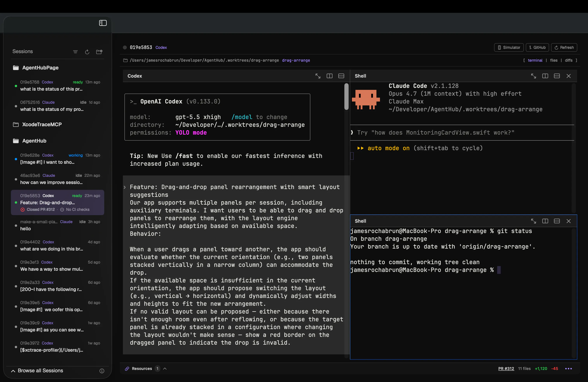Open the make-a-small-pla hello session
The height and width of the screenshot is (382, 588).
(x=58, y=225)
